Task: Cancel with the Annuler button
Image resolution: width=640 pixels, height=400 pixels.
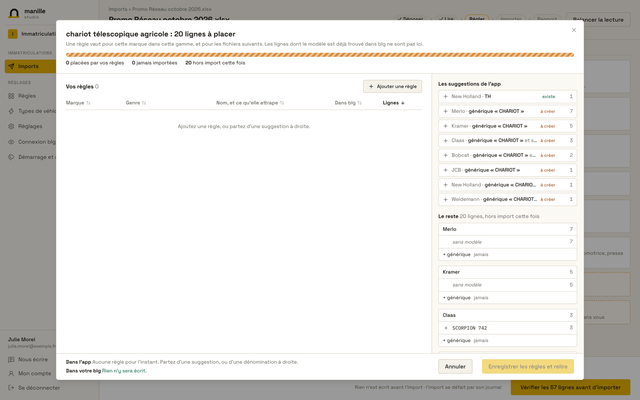Action: coord(455,367)
